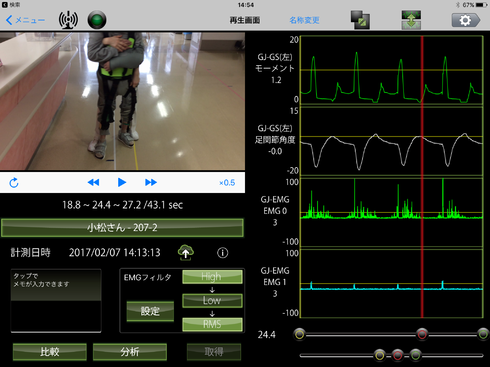490x367 pixels.
Task: Tap the memo input area
Action: pyautogui.click(x=56, y=300)
